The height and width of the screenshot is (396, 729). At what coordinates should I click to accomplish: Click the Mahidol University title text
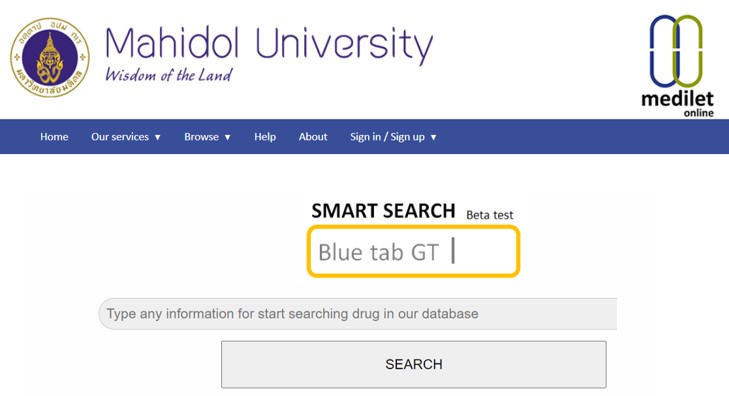coord(269,45)
